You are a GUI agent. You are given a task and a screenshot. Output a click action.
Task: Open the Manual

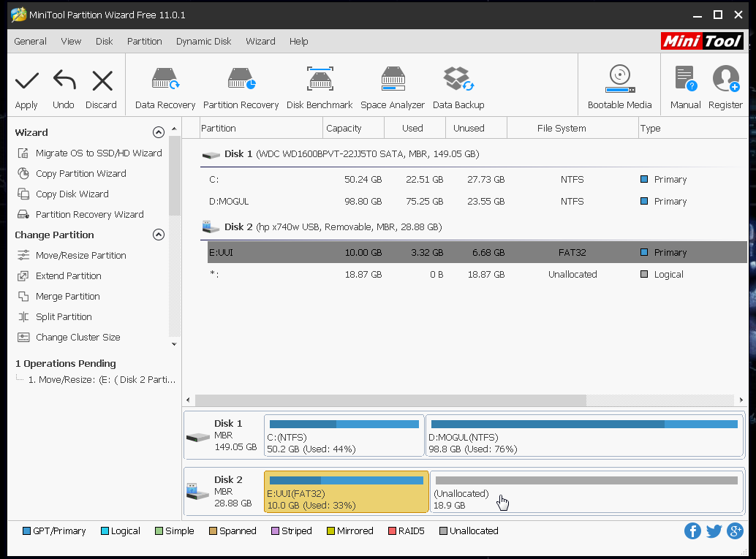(x=685, y=87)
